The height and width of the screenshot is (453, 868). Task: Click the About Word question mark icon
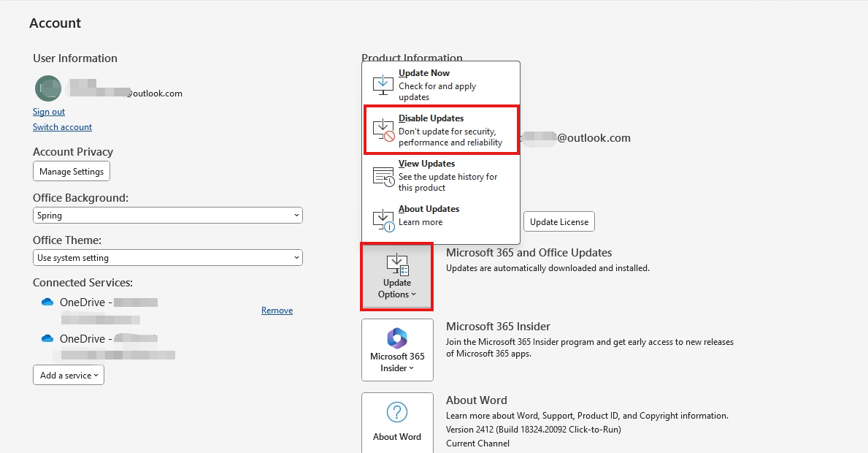tap(397, 412)
